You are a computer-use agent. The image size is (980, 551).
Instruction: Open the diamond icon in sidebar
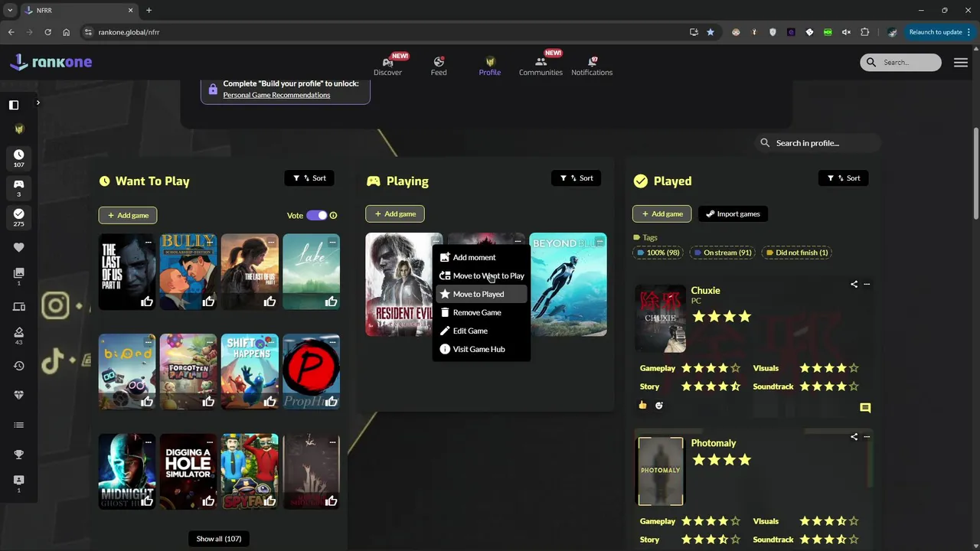[x=19, y=395]
